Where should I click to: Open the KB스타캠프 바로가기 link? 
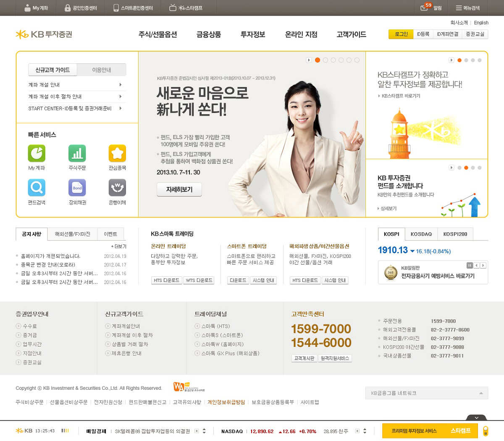[399, 96]
